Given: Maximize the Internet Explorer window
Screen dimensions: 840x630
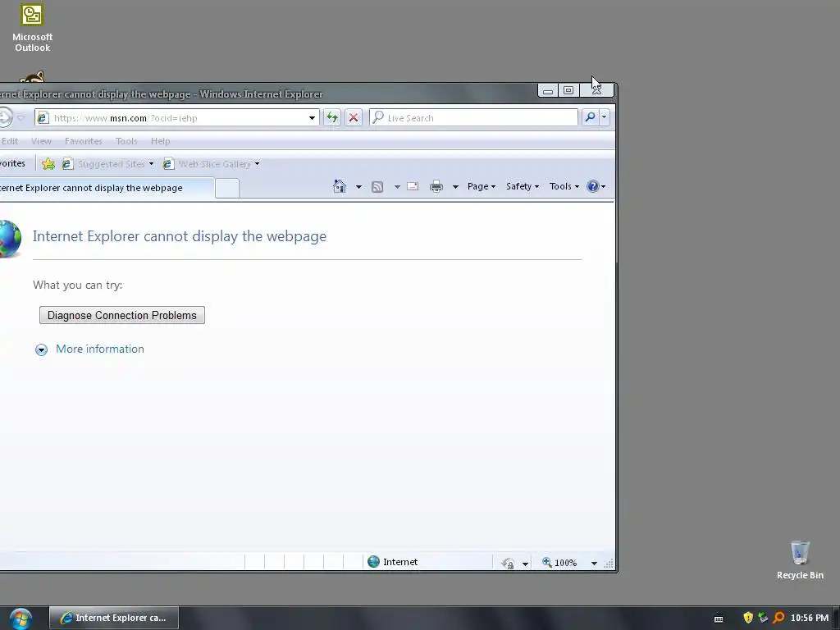Looking at the screenshot, I should 568,90.
